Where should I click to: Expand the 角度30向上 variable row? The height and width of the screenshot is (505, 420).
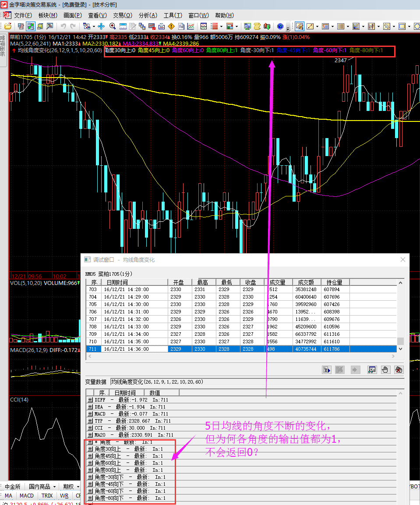click(x=90, y=449)
